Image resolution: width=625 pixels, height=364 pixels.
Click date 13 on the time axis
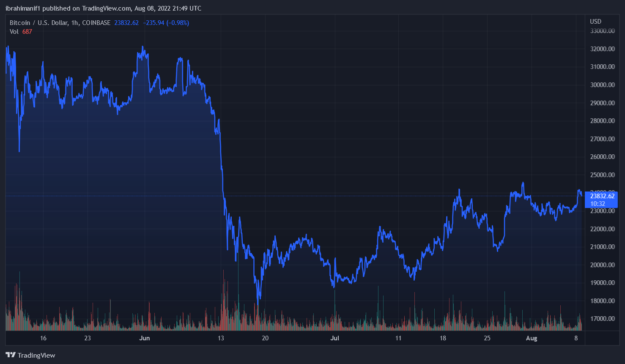[221, 338]
